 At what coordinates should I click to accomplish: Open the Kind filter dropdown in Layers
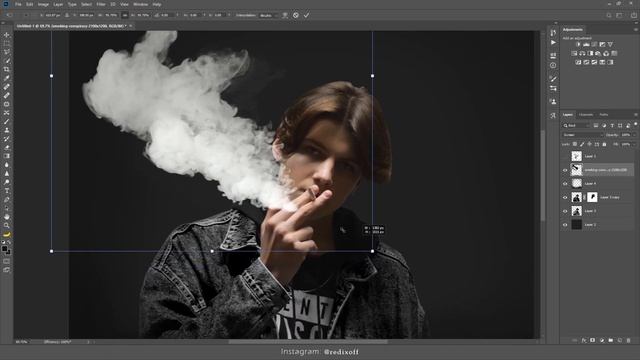click(576, 125)
